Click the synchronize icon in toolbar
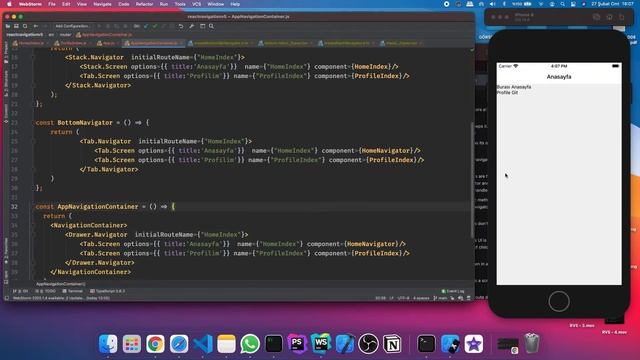This screenshot has width=640, height=360. click(x=25, y=26)
